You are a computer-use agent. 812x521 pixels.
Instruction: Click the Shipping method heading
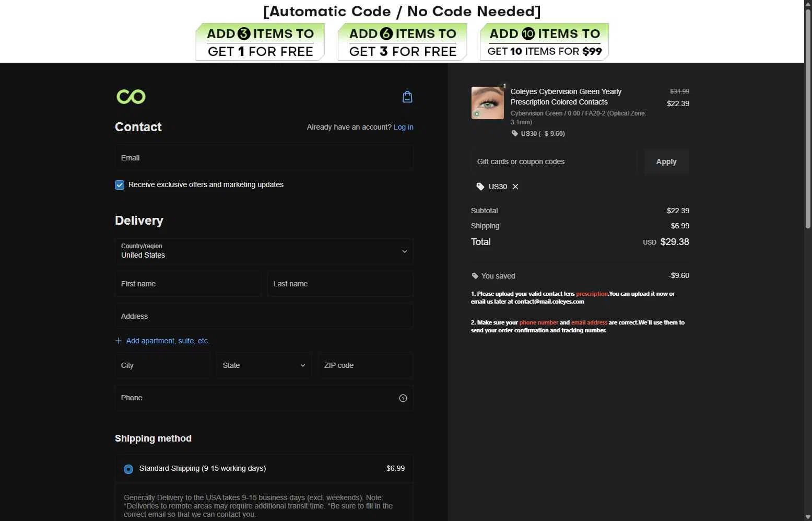(153, 438)
